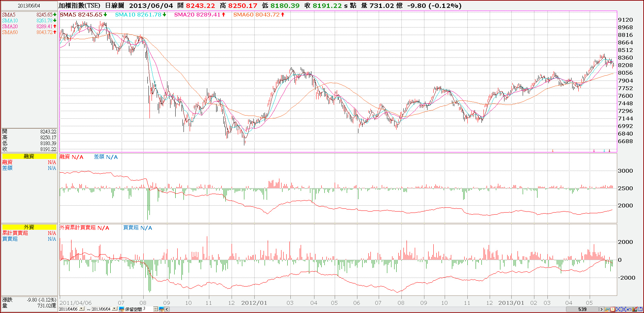Viewport: 644px width, 313px height.
Task: Click the 保留空間 value input field
Action: (148, 309)
